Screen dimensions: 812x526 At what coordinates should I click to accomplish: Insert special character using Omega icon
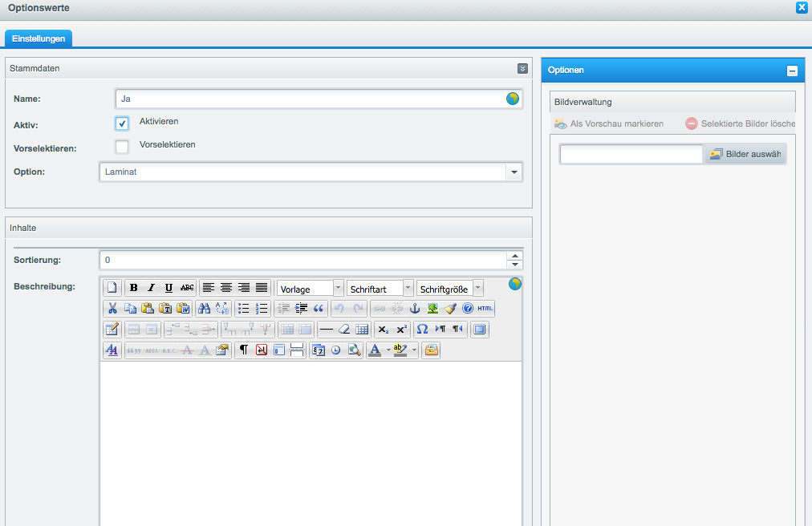pos(422,330)
